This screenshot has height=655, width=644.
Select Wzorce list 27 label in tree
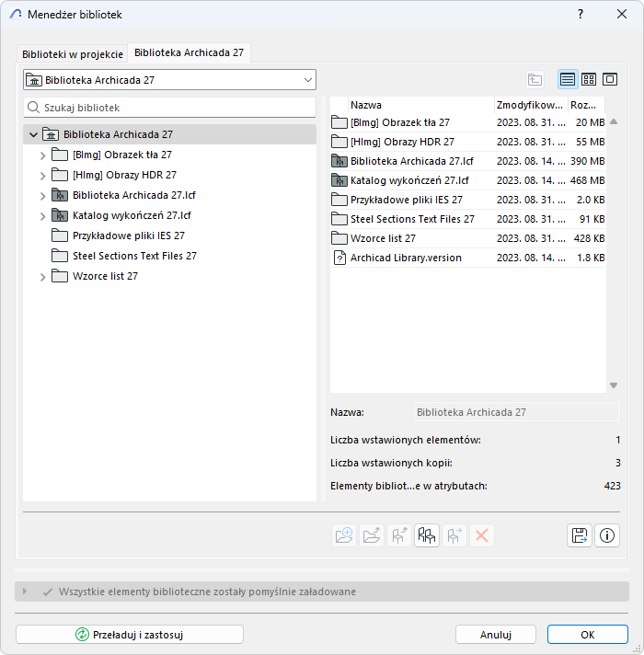coord(105,276)
